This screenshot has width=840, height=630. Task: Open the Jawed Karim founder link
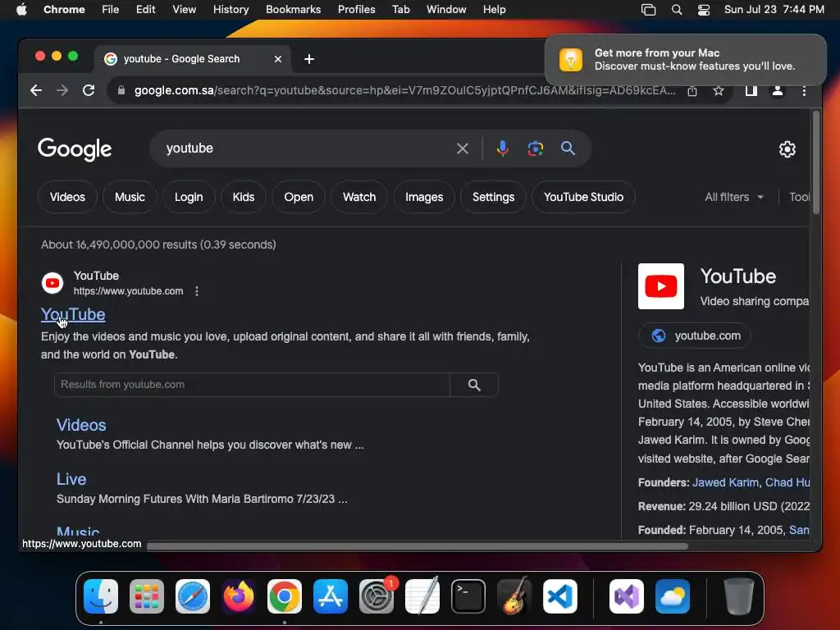pos(725,482)
